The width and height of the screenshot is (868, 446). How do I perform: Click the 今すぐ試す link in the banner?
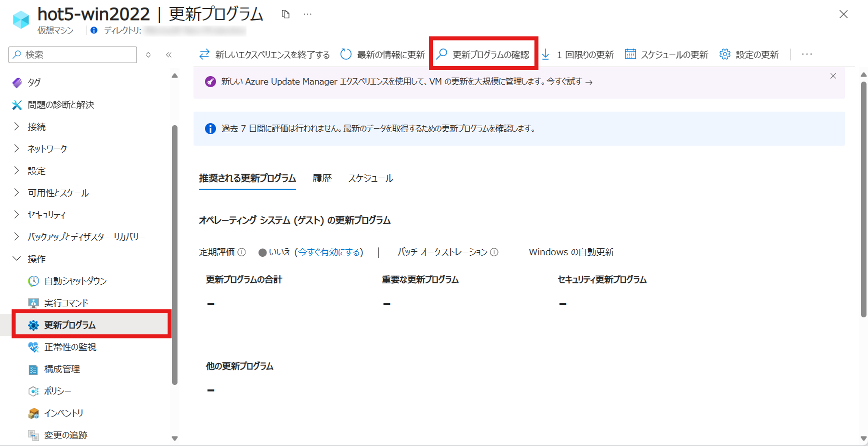click(x=569, y=82)
